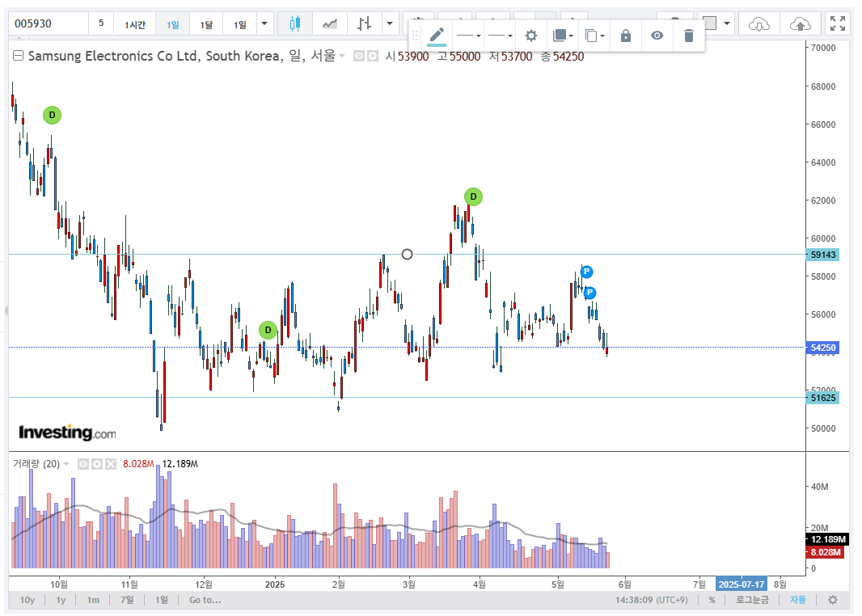Open the Samsung series settings gear icon
The image size is (862, 616).
click(373, 56)
